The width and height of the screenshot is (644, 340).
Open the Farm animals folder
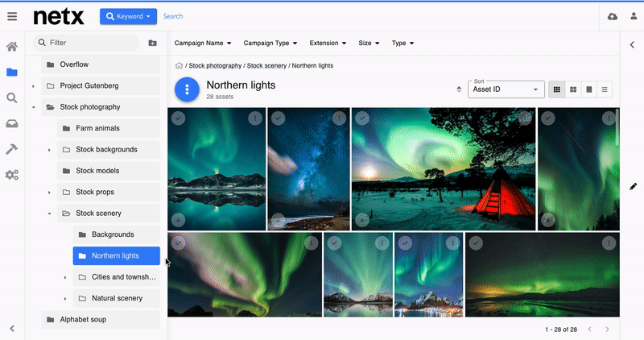click(x=109, y=128)
